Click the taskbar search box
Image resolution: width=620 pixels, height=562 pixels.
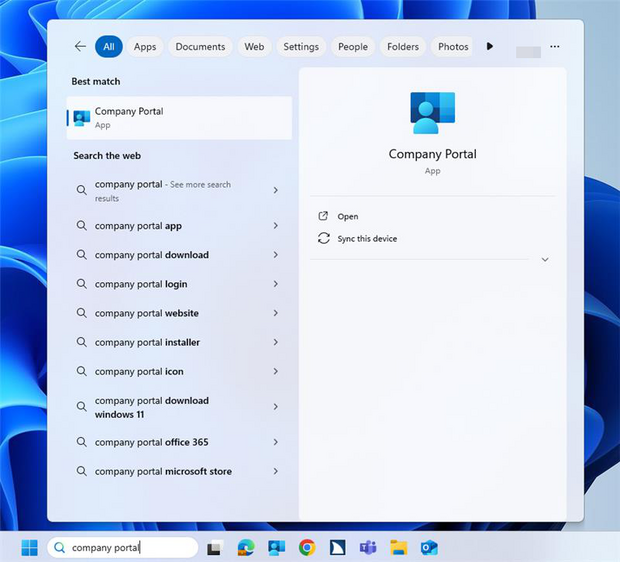[x=123, y=548]
